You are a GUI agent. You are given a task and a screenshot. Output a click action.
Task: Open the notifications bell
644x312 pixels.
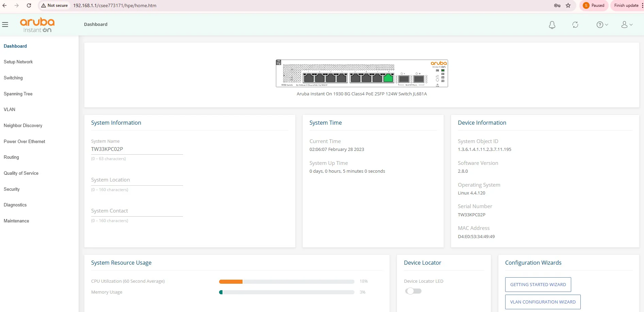point(552,25)
